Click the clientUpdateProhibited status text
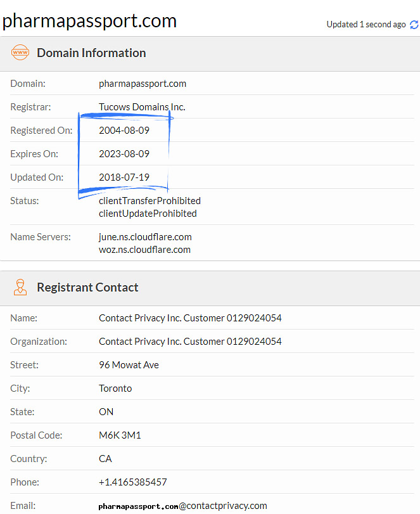Screen dimensions: 420x514 (x=148, y=214)
